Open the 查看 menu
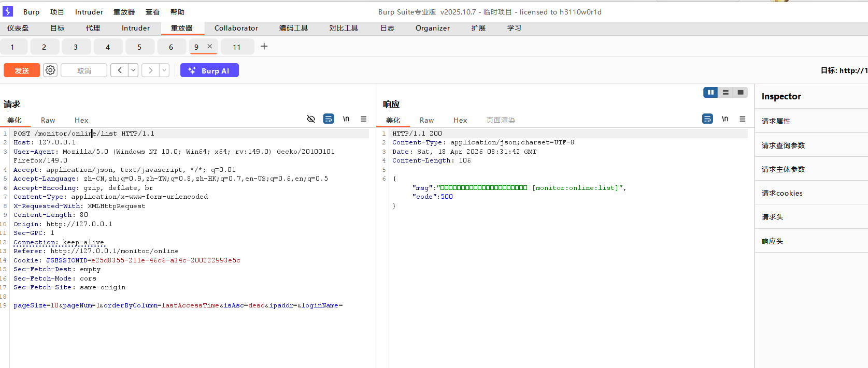Viewport: 868px width, 368px height. tap(152, 12)
